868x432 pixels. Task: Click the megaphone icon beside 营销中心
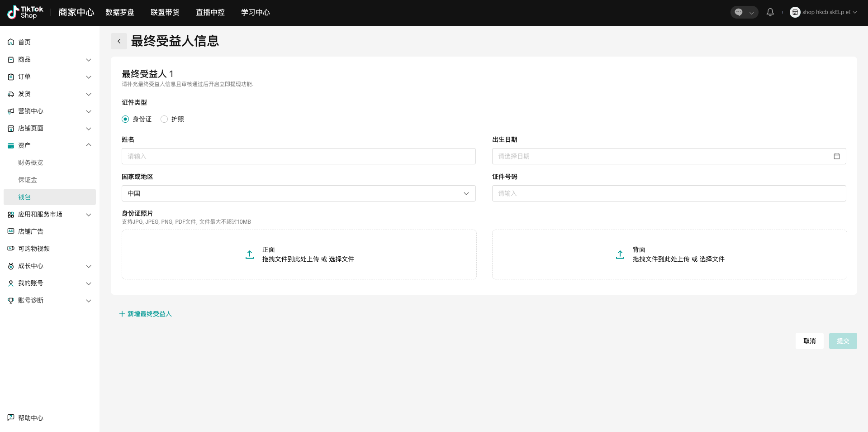click(11, 111)
